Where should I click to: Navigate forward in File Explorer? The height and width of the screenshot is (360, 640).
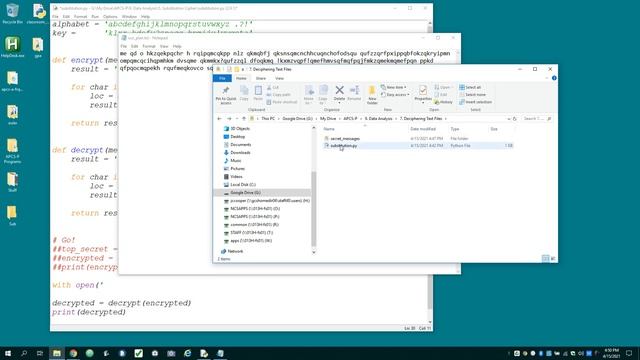pos(229,119)
